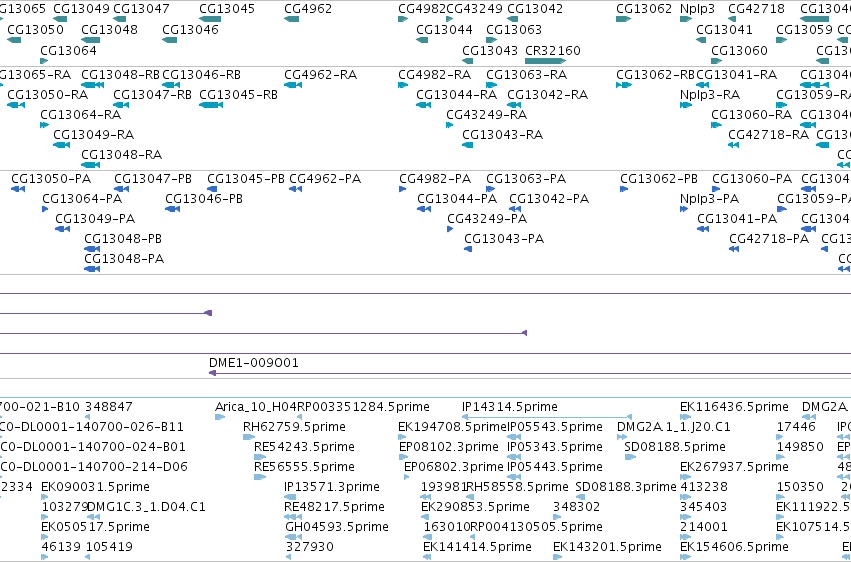The height and width of the screenshot is (562, 851).
Task: Open the Nplp3 gene label
Action: (697, 9)
